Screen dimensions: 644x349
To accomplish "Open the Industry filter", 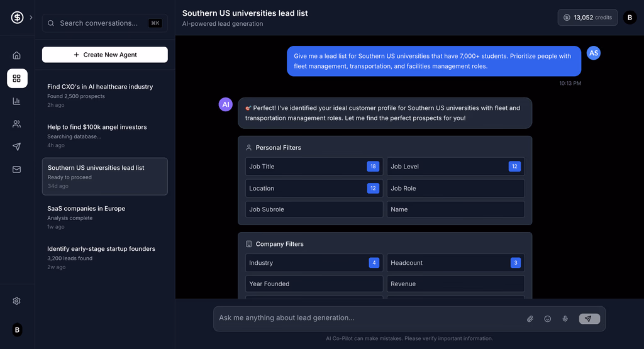I will (314, 263).
